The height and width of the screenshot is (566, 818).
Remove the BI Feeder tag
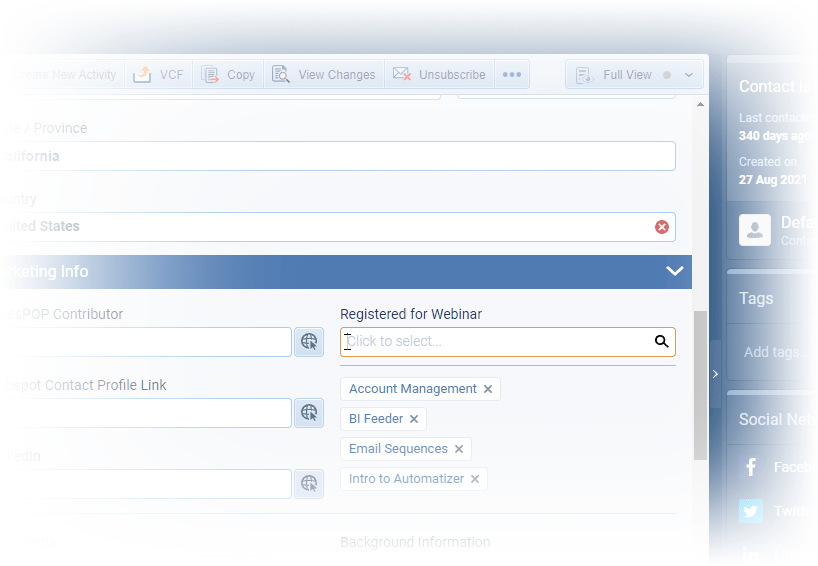414,419
